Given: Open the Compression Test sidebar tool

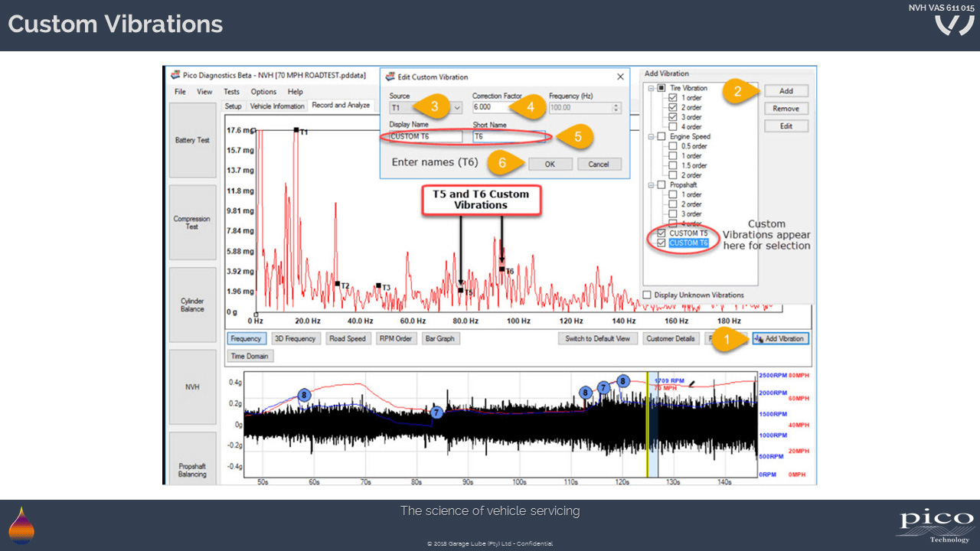Looking at the screenshot, I should [x=193, y=222].
